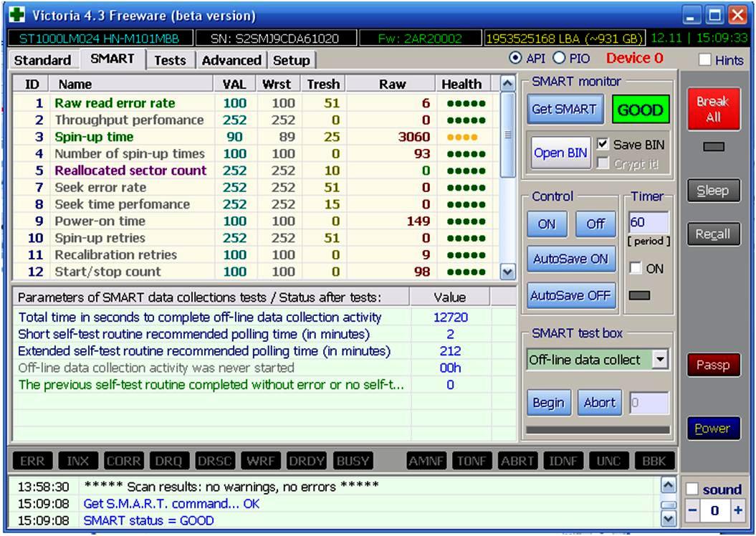Click the WRF status indicator
Screen dimensions: 756x536
click(x=260, y=461)
